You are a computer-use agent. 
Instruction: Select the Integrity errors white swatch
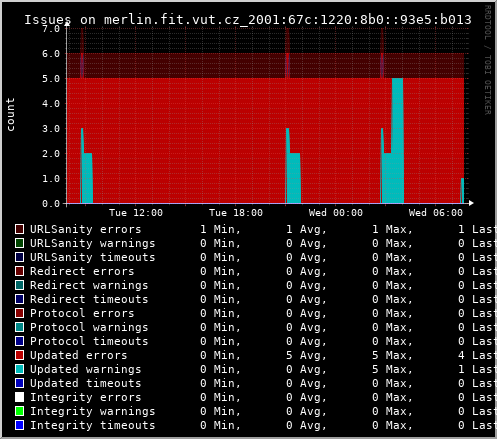[19, 397]
